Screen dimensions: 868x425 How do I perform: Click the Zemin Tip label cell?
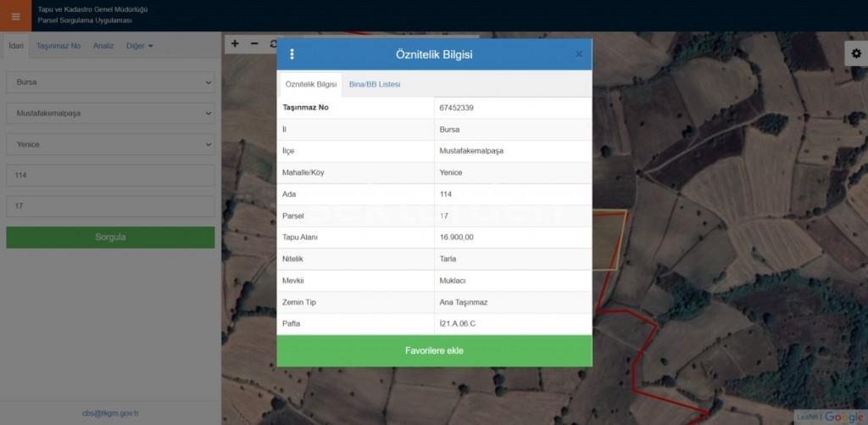(x=355, y=303)
